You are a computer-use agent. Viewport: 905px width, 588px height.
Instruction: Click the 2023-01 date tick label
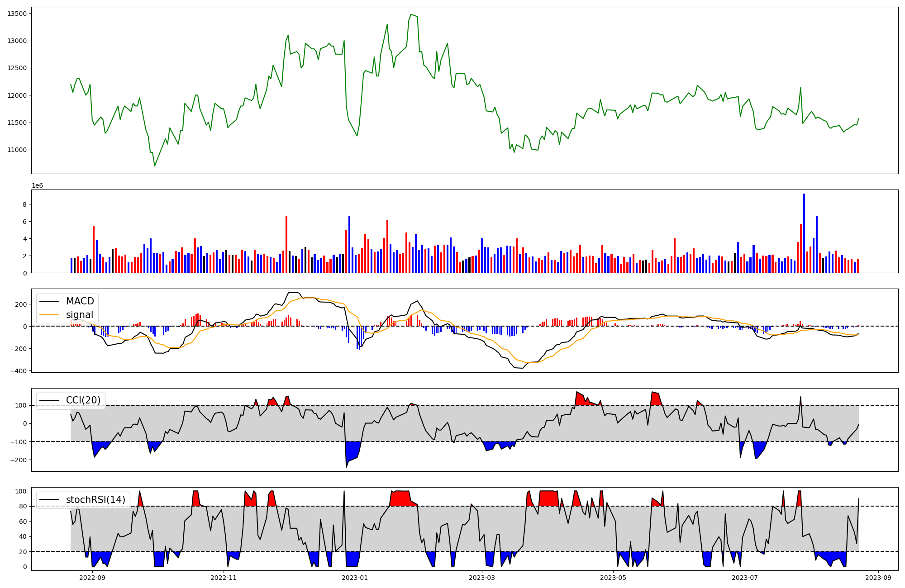click(355, 578)
